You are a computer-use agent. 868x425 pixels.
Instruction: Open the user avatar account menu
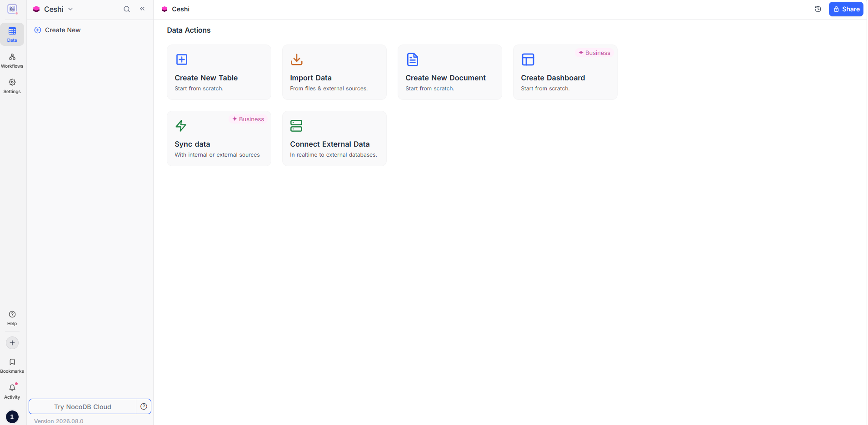(x=12, y=417)
